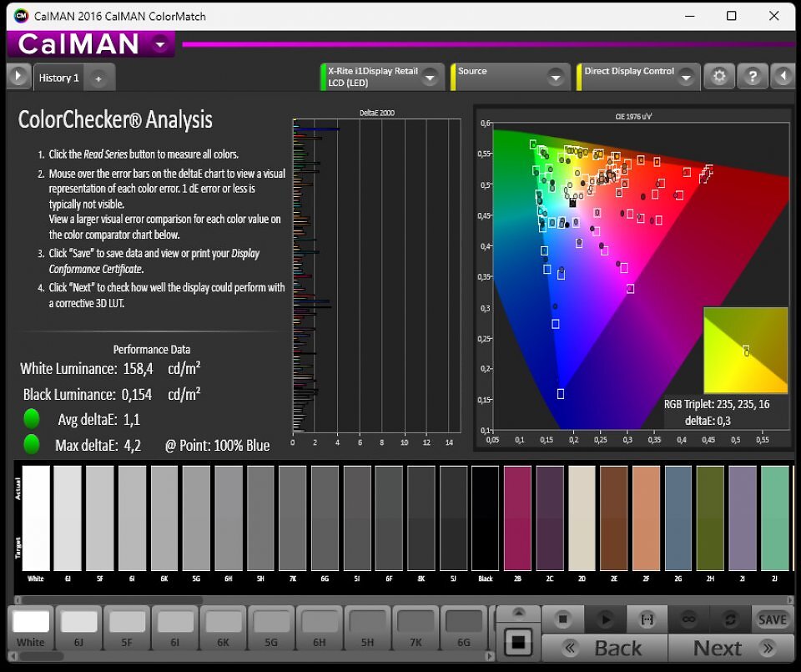Switch to the History 1 tab

pyautogui.click(x=58, y=78)
